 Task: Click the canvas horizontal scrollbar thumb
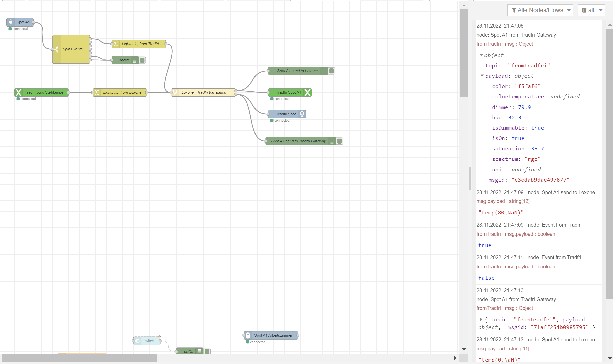(79, 358)
